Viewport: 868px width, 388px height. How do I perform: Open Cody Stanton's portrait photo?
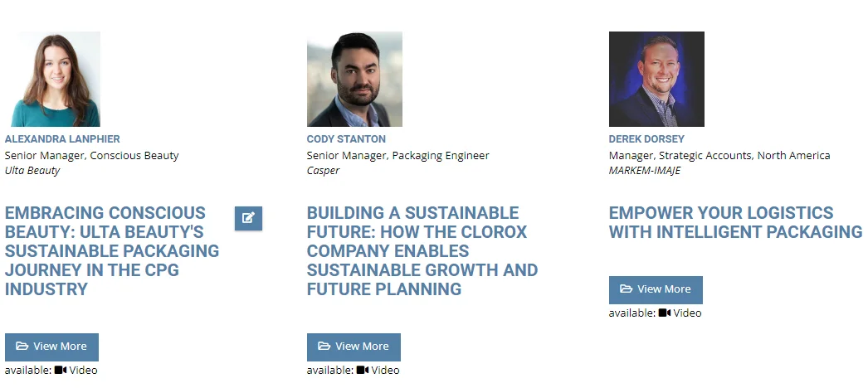coord(354,79)
